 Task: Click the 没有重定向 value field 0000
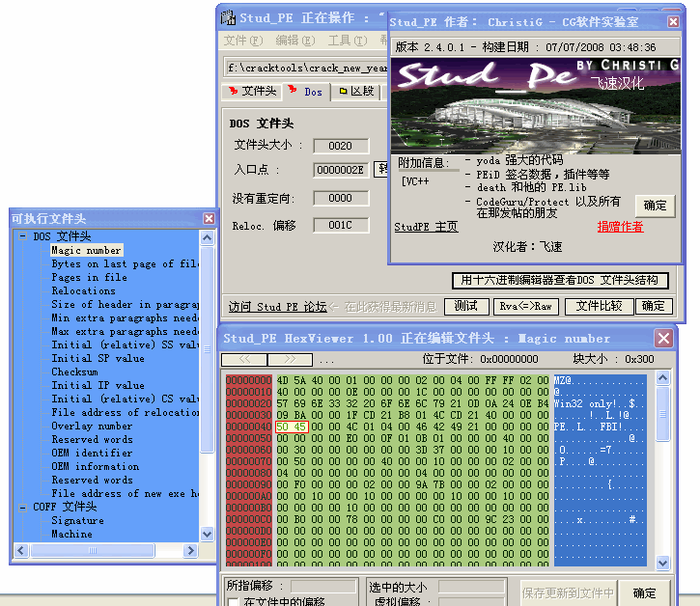(341, 198)
